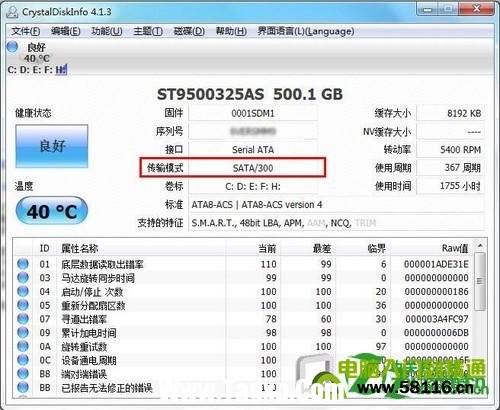Image resolution: width=500 pixels, height=410 pixels.
Task: Click the status orb for 端对端错误 row
Action: pos(23,373)
